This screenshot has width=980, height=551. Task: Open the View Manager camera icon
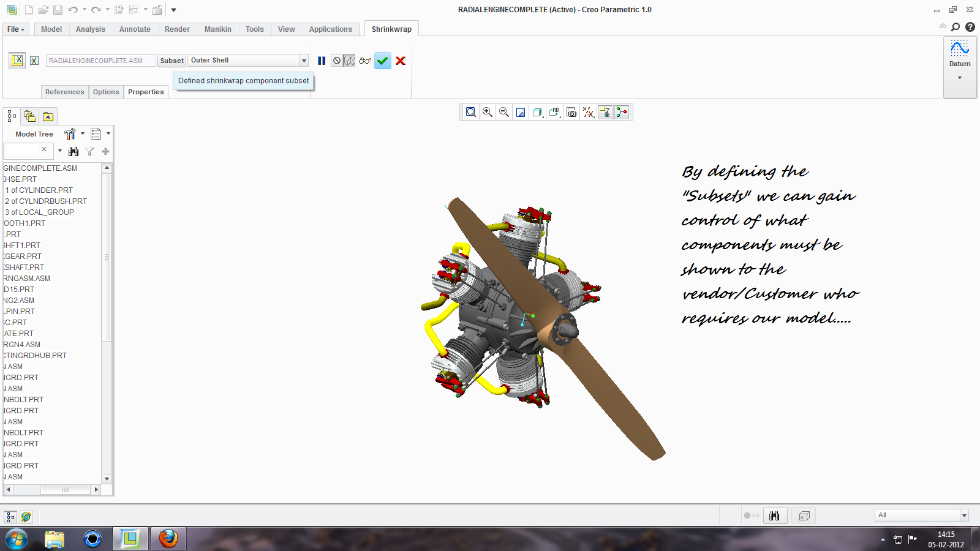click(571, 112)
